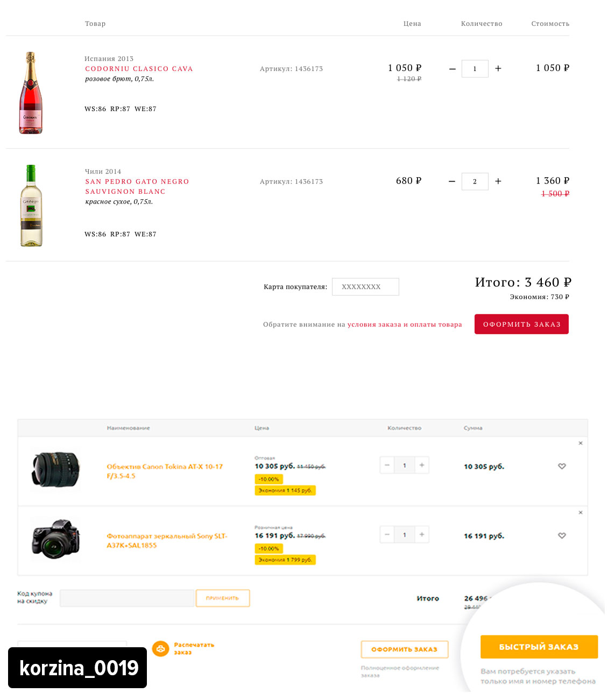The image size is (608, 700).
Task: Decrease quantity of Codorniu Clasico Cava
Action: point(452,69)
